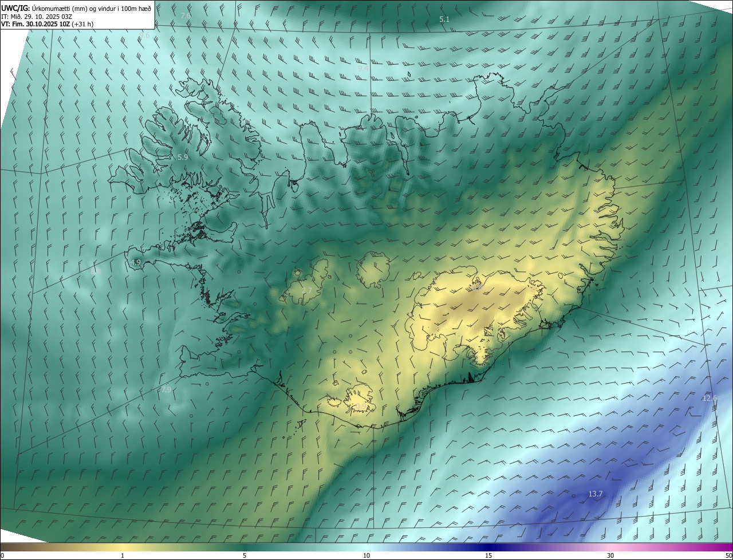Screen dimensions: 733x560
Task: Click the colorbar tick label 1
Action: click(x=123, y=556)
